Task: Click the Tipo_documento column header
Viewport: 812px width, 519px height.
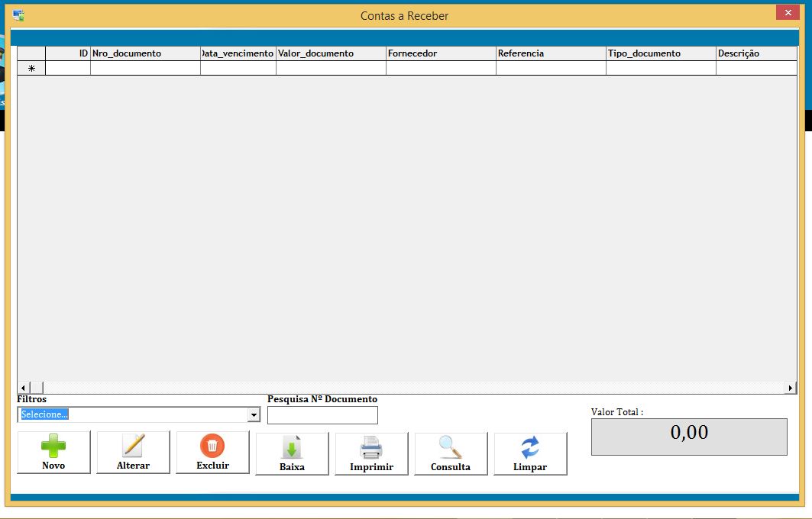Action: coord(661,53)
